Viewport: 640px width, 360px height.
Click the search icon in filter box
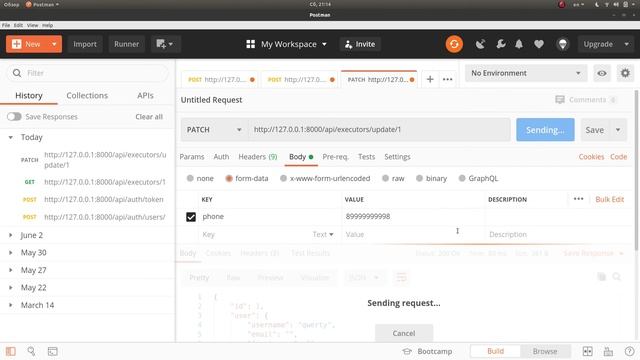tap(17, 73)
